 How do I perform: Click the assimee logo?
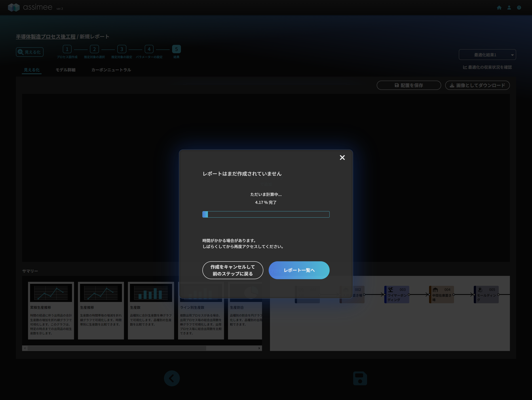pyautogui.click(x=30, y=7)
